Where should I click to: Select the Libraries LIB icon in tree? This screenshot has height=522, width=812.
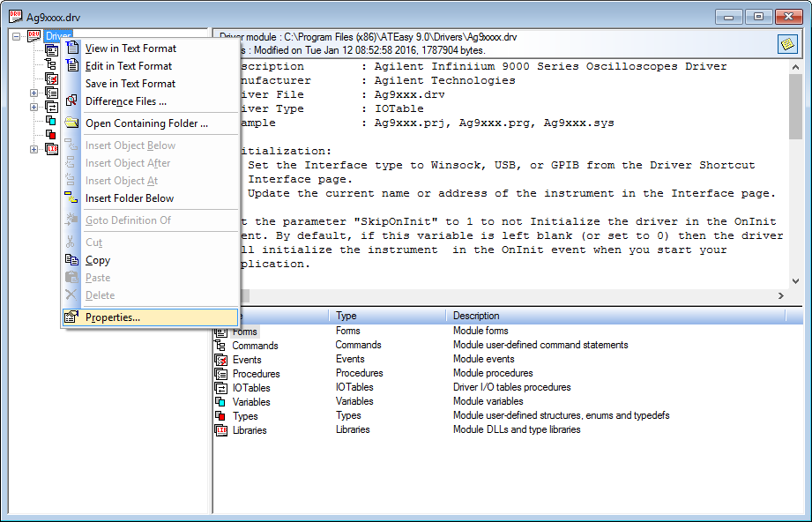pos(51,149)
